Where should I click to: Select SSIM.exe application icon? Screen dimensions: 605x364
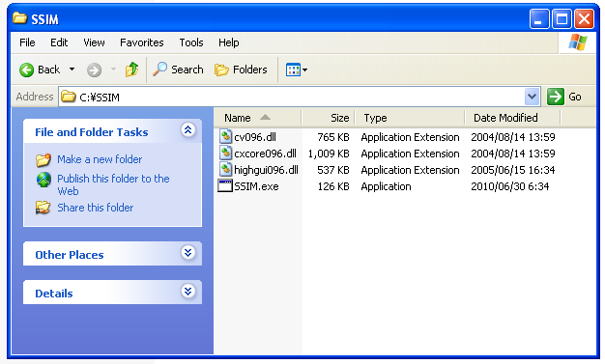click(225, 185)
